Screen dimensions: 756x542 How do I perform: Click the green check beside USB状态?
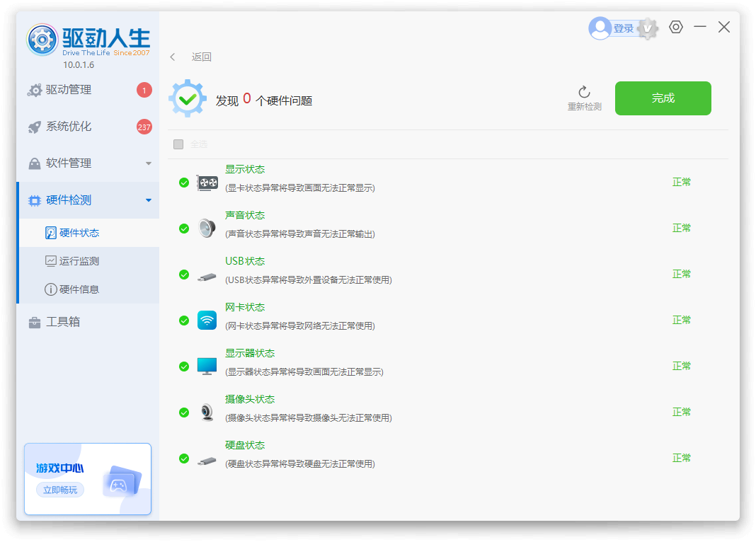coord(184,275)
